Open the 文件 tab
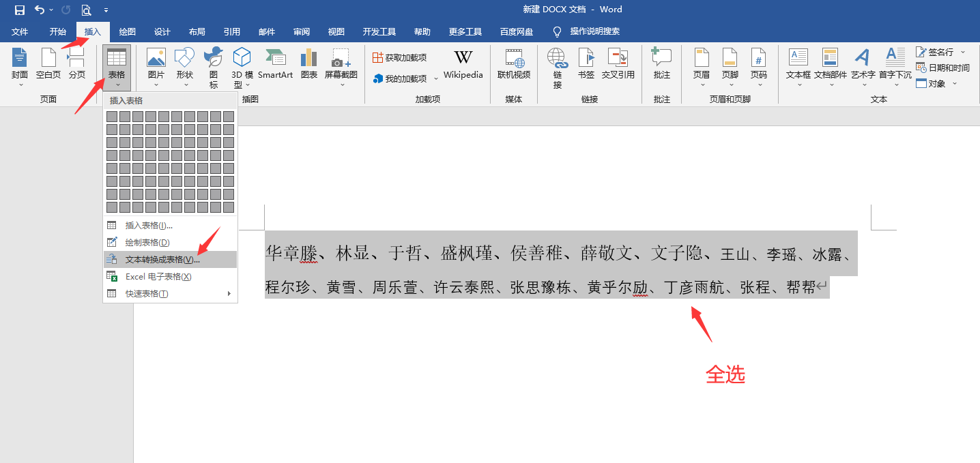The width and height of the screenshot is (980, 463). (x=20, y=32)
